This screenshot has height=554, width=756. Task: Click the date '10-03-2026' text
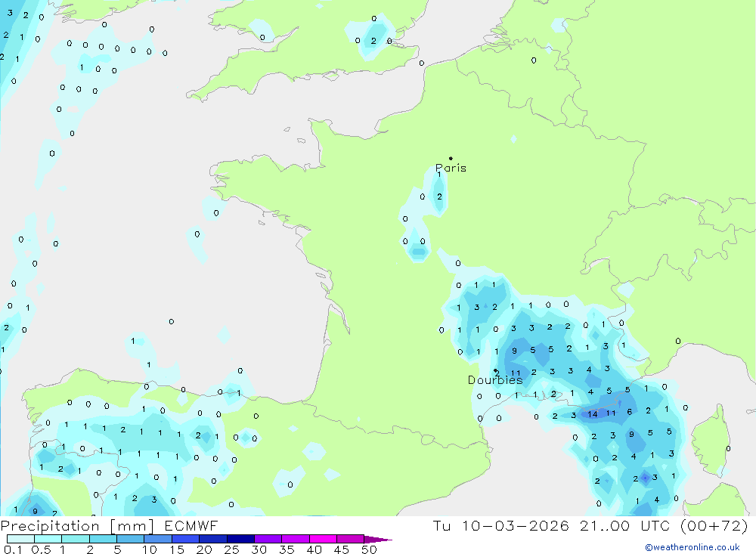[516, 526]
